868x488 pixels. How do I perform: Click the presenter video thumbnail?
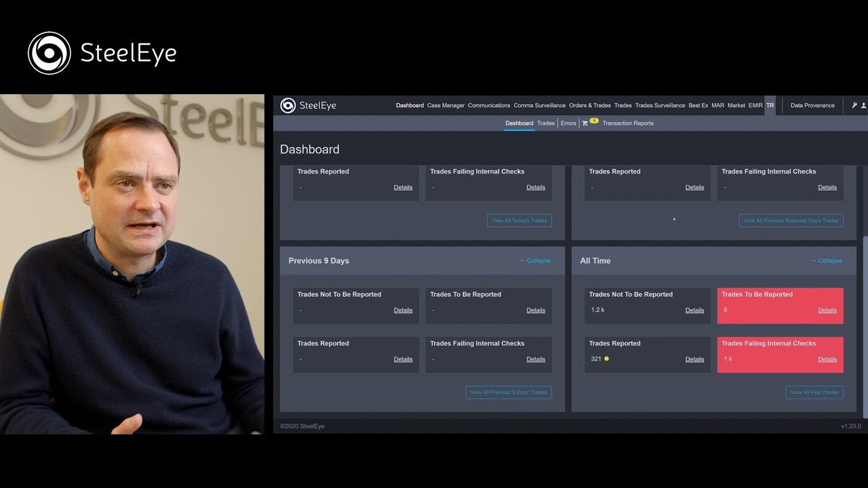[x=132, y=264]
